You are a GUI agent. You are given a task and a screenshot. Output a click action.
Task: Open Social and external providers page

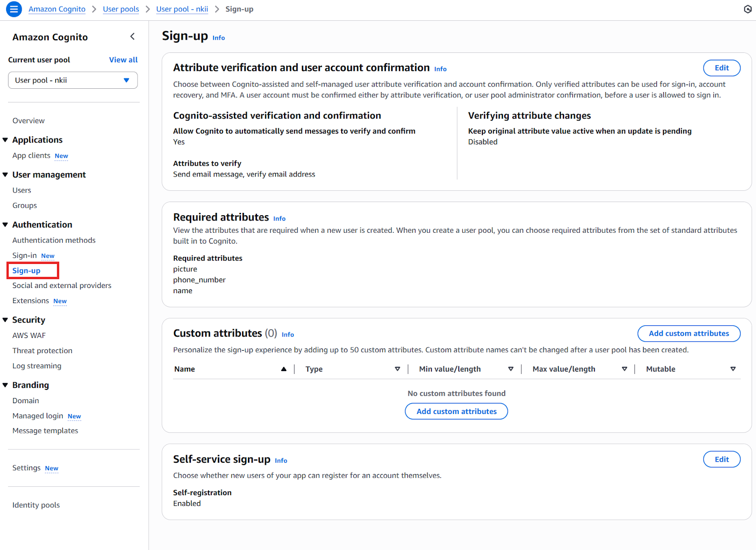click(x=61, y=285)
